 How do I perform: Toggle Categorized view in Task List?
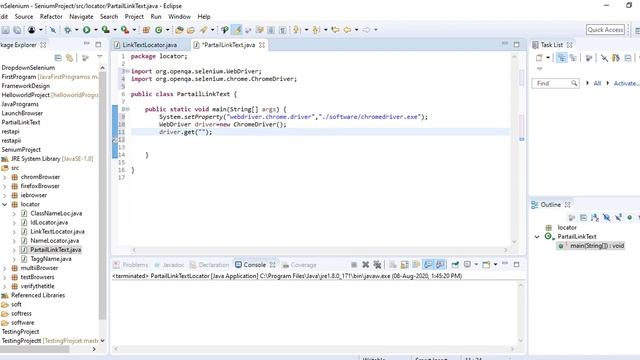[562, 58]
